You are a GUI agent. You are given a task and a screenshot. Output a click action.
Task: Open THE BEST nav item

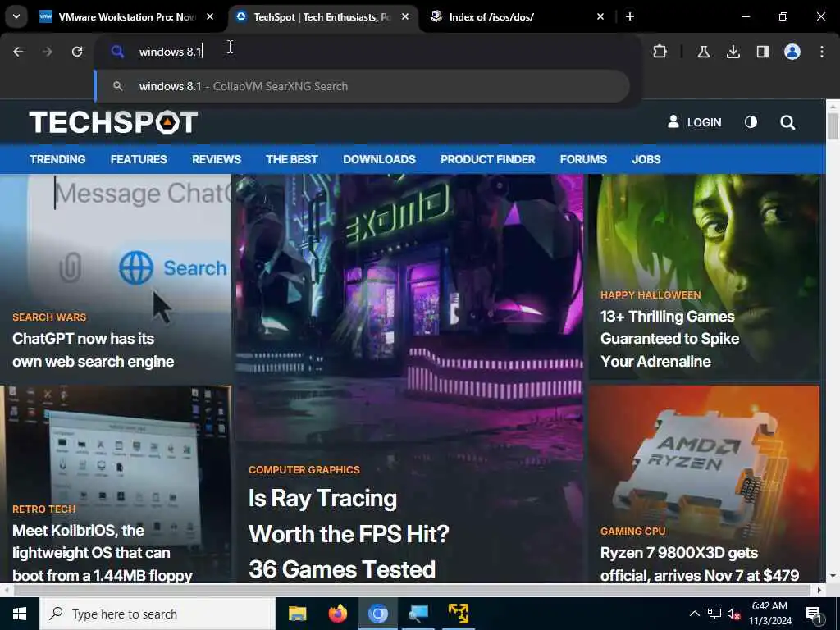292,159
